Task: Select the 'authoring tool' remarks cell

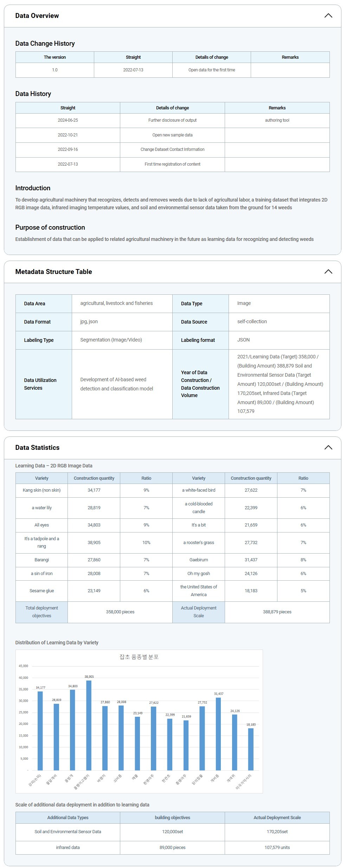Action: click(x=277, y=120)
